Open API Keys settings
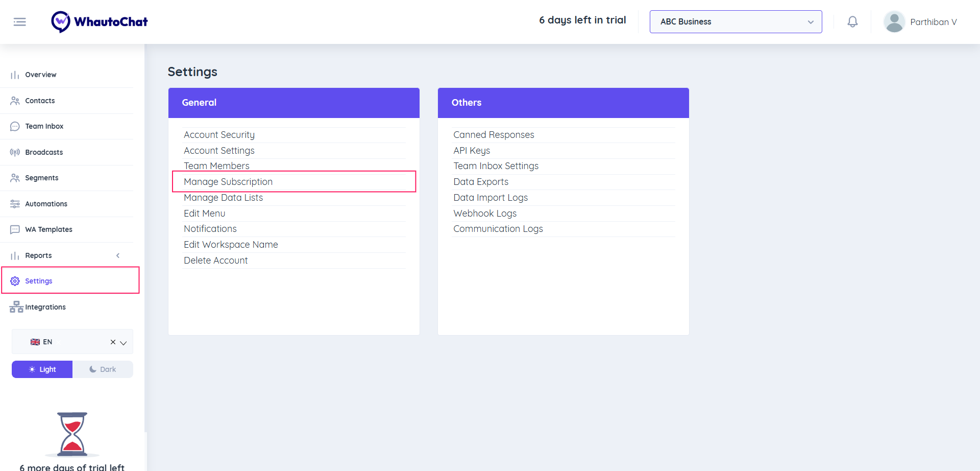980x471 pixels. 471,151
